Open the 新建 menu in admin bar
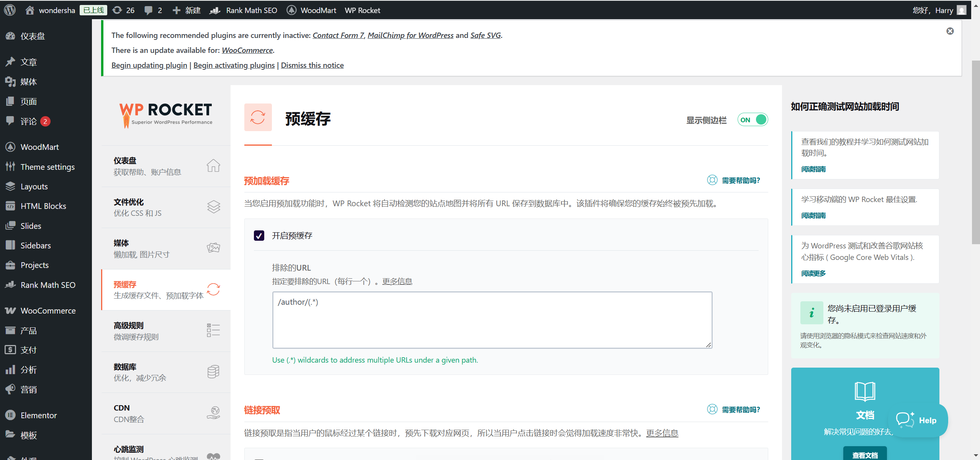Viewport: 980px width, 460px height. [x=187, y=10]
